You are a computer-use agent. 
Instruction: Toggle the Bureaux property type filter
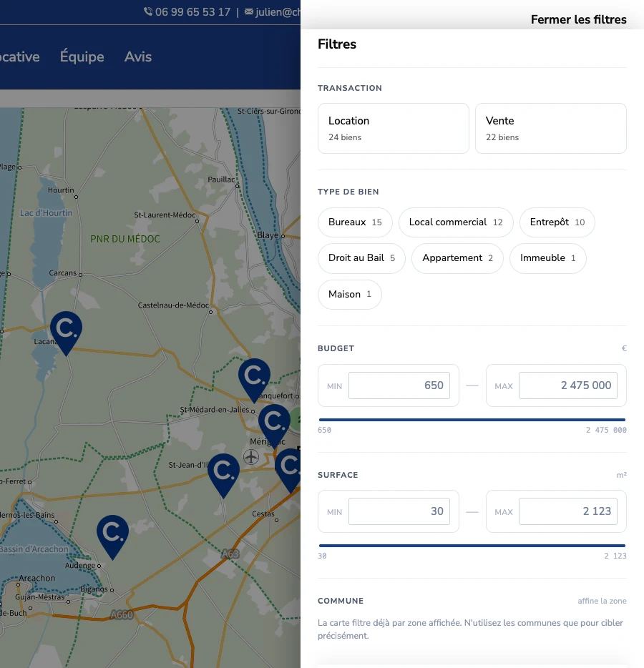(355, 222)
